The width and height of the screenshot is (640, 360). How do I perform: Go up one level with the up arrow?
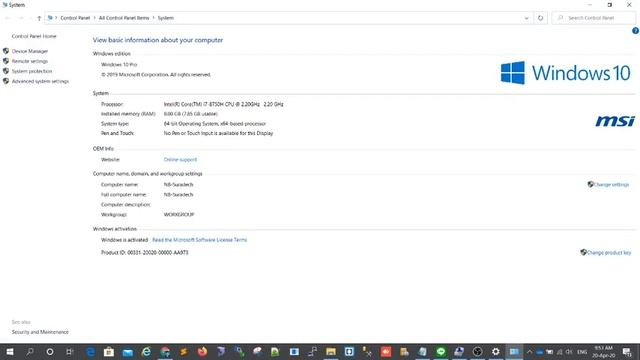pos(39,18)
